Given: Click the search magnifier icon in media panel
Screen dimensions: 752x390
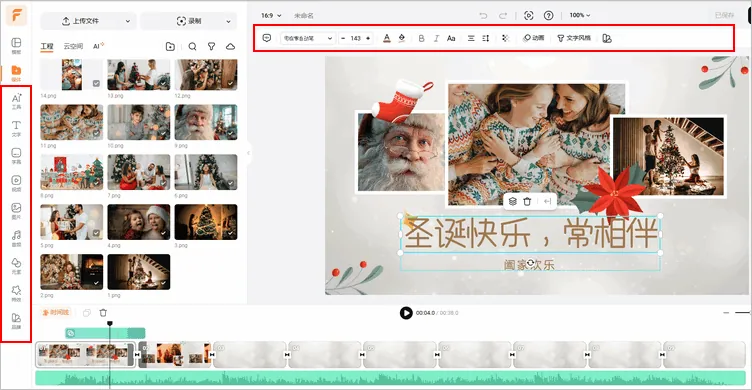Looking at the screenshot, I should (x=192, y=46).
